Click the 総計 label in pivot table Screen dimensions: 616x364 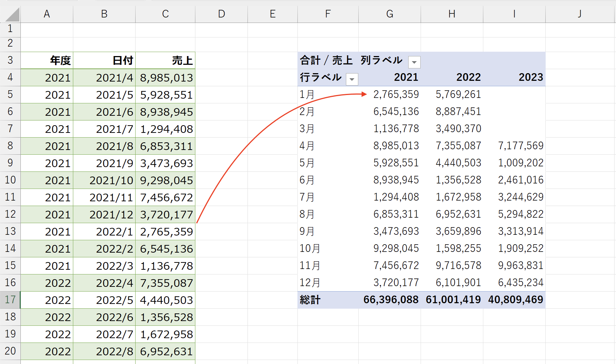(310, 300)
